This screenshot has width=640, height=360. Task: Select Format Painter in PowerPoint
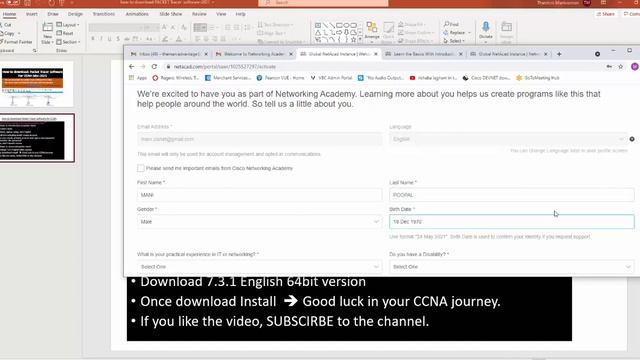coord(16,42)
